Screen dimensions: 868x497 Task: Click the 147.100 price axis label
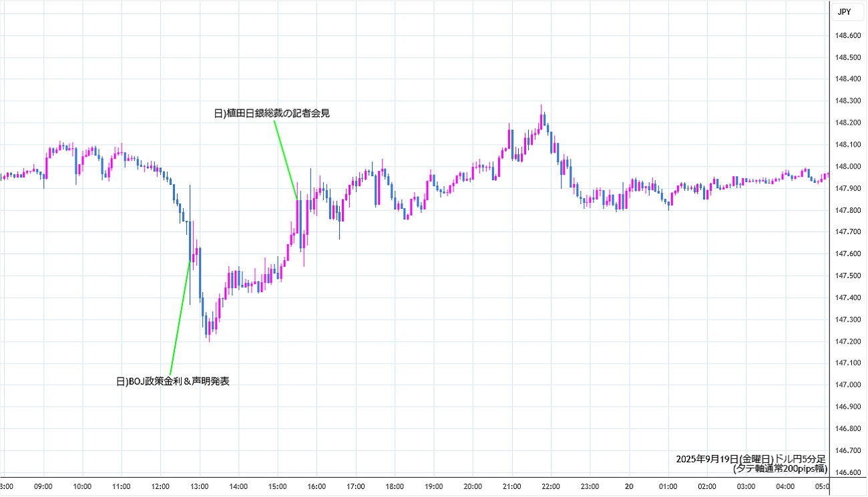point(848,363)
